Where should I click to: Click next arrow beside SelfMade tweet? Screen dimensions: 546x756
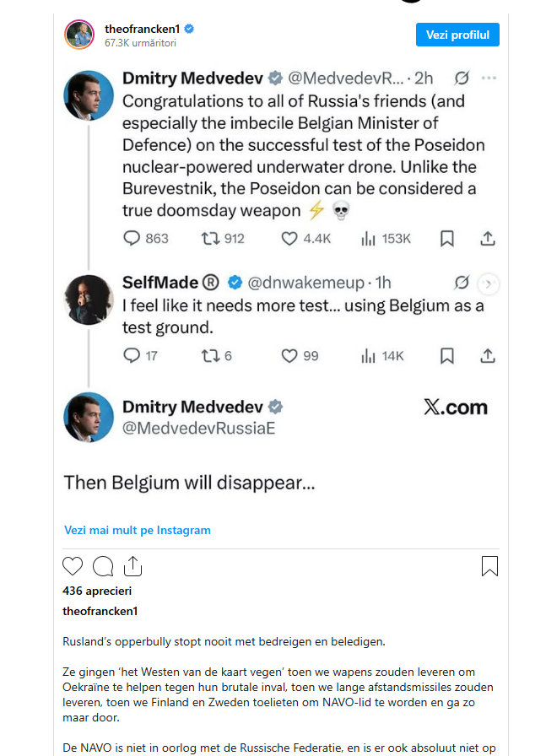coord(489,283)
